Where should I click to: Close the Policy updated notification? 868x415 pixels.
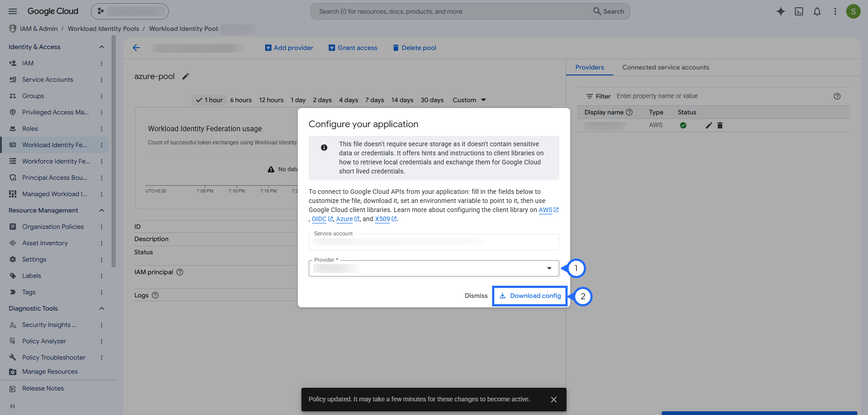[554, 400]
